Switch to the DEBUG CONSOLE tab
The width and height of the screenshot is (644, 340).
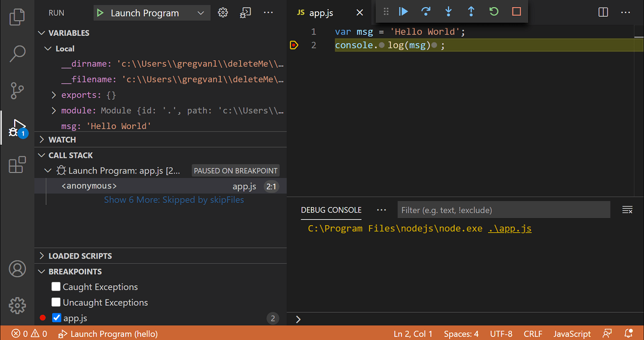pos(331,210)
